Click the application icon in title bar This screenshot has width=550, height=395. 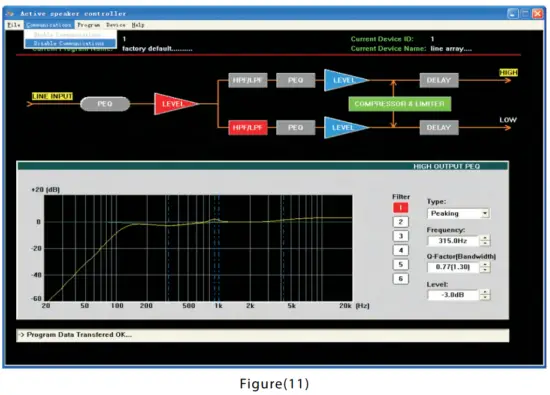tap(10, 13)
